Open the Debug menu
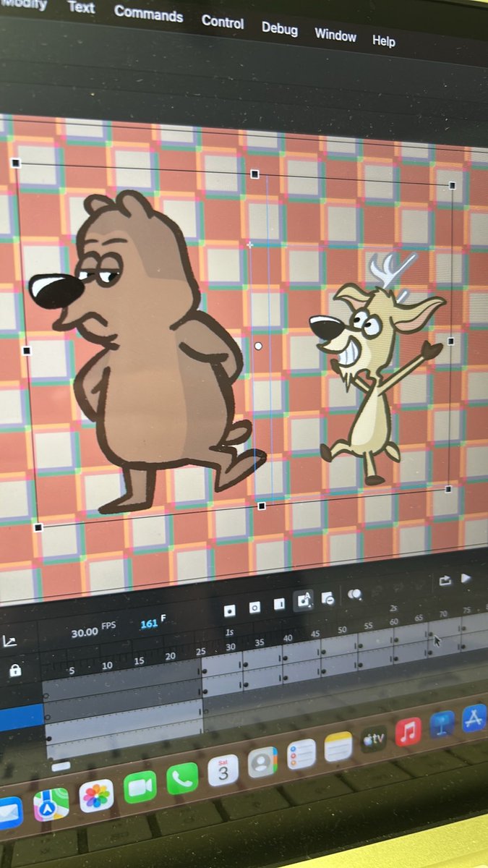 [x=279, y=28]
